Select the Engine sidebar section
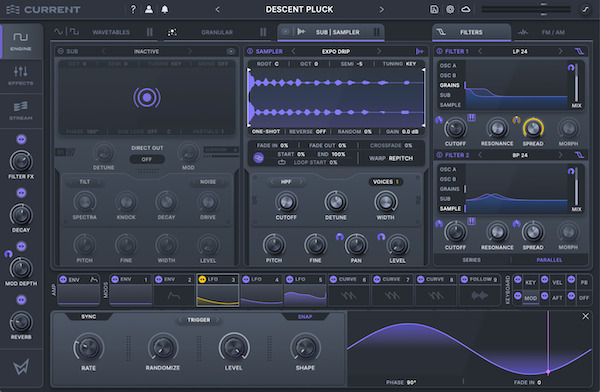This screenshot has width=600, height=392. click(x=21, y=41)
